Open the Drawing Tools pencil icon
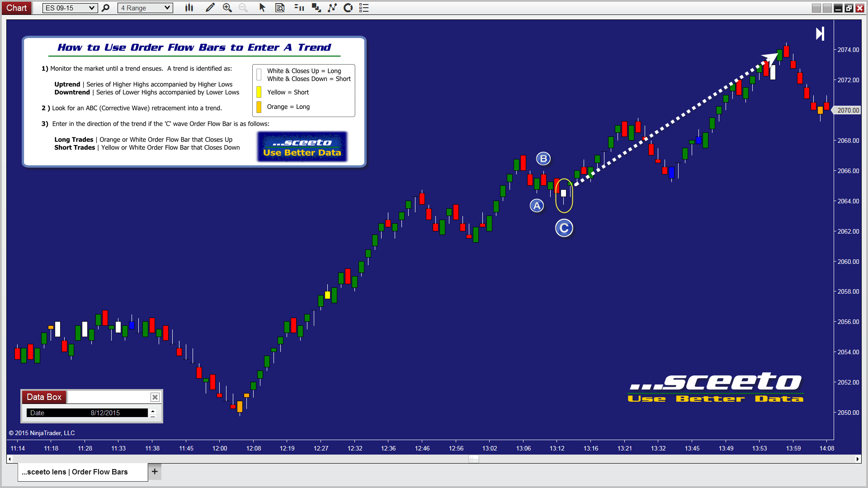Viewport: 868px width, 488px height. coord(210,8)
